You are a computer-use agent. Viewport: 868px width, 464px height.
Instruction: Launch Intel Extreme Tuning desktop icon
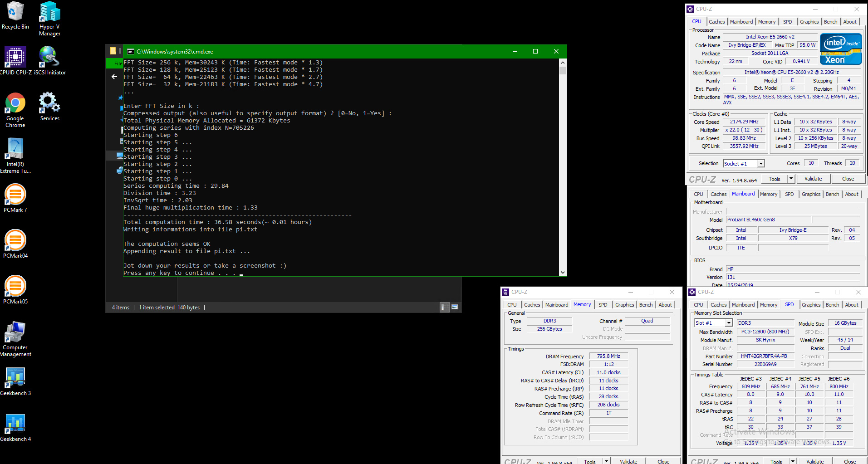[15, 156]
